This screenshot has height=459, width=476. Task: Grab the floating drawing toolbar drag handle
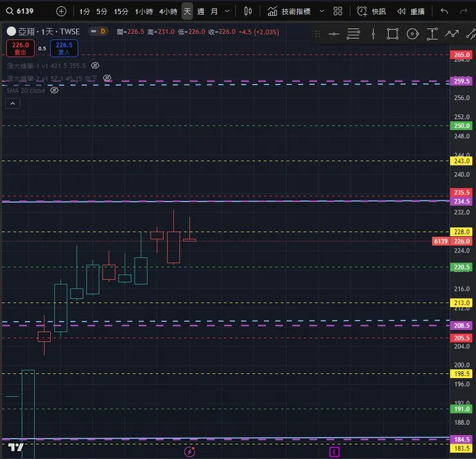pyautogui.click(x=318, y=33)
